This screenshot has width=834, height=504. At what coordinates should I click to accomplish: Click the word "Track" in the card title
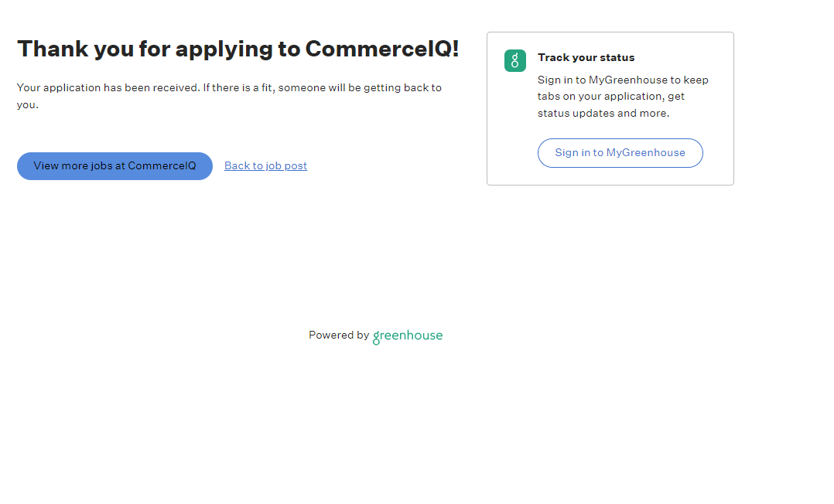[x=552, y=57]
